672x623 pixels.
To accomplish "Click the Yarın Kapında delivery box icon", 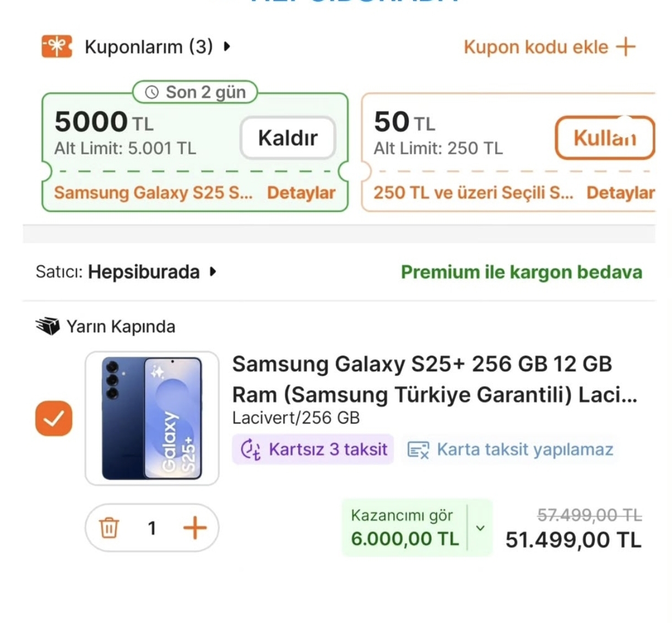I will pos(48,326).
